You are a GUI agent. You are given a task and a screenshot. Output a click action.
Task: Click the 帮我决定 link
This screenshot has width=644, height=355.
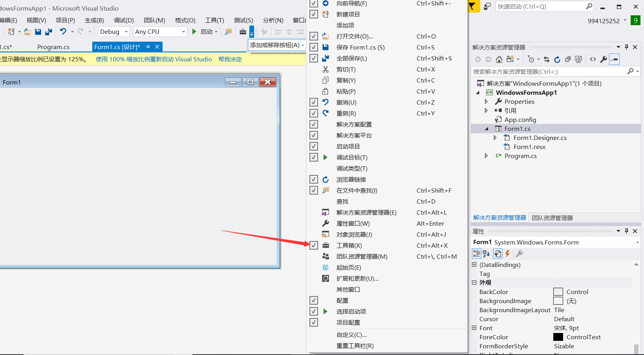pos(230,59)
